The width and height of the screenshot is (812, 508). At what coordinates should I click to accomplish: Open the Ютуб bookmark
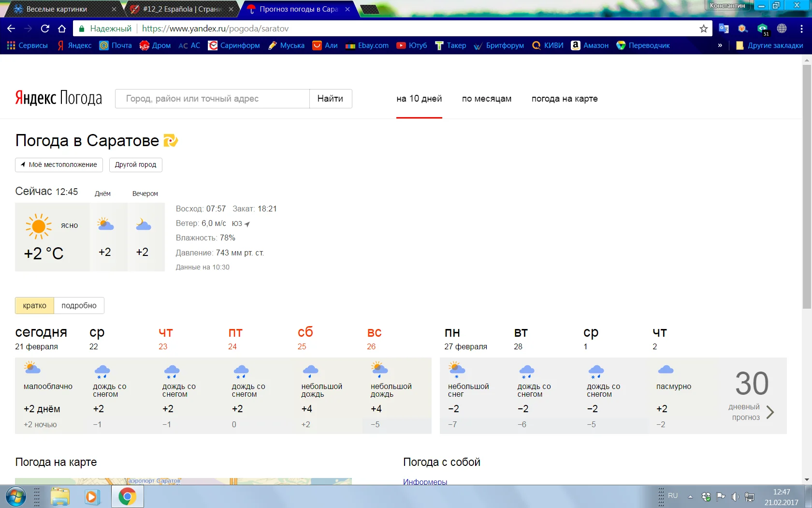[x=411, y=45]
